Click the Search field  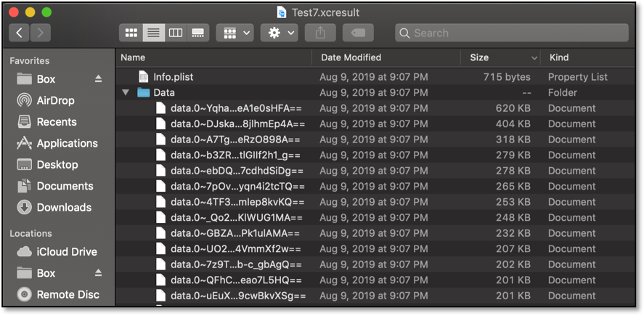(x=512, y=33)
